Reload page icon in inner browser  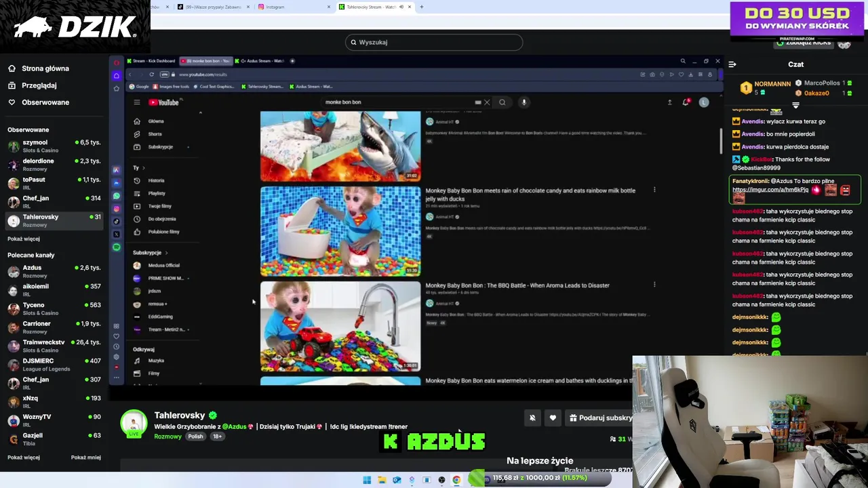click(151, 75)
